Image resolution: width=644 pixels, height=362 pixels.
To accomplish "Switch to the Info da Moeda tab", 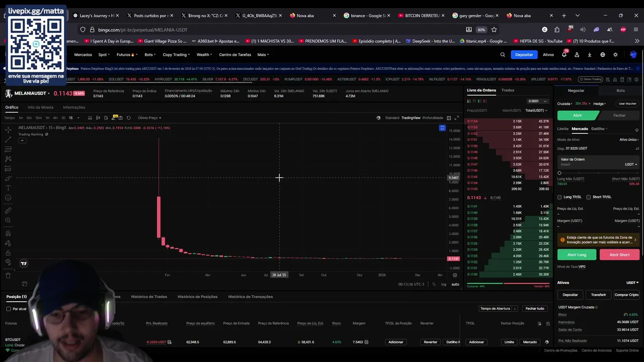I will pyautogui.click(x=40, y=107).
